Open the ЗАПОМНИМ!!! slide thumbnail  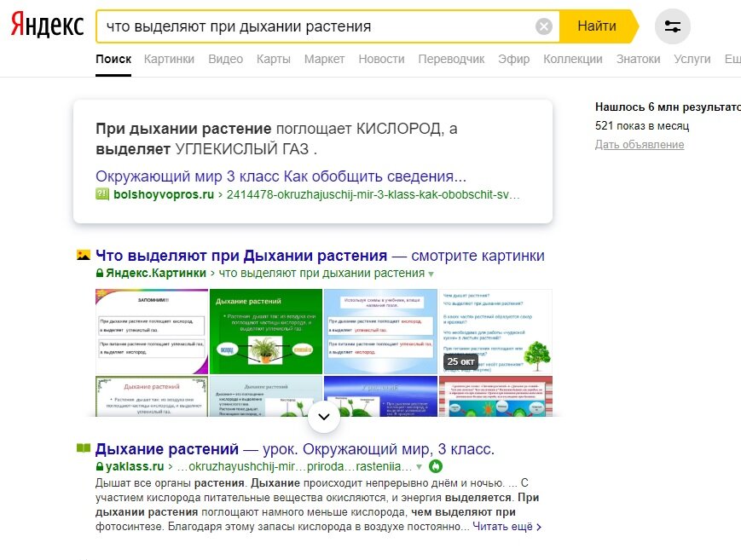tap(152, 332)
